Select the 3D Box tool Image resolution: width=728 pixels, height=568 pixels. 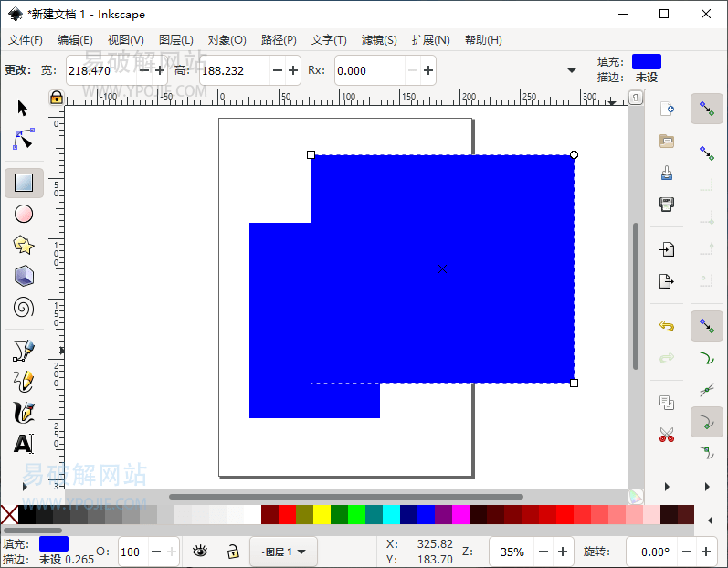click(24, 276)
